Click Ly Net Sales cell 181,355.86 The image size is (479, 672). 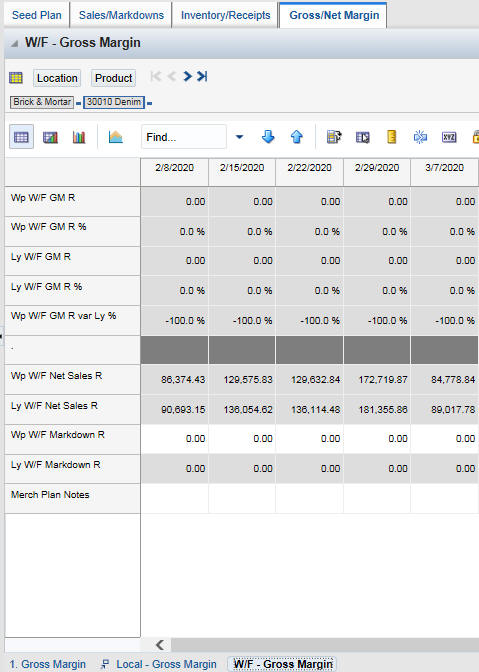(377, 410)
